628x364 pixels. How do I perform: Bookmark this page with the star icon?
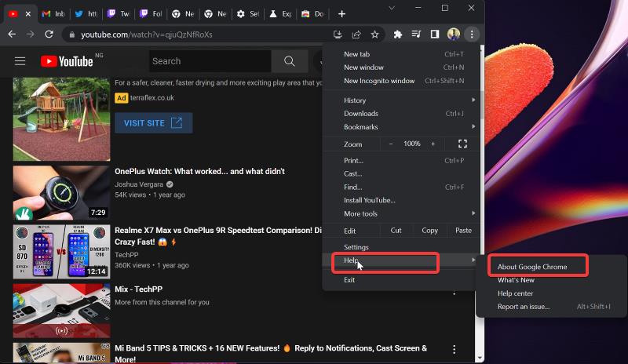click(375, 35)
